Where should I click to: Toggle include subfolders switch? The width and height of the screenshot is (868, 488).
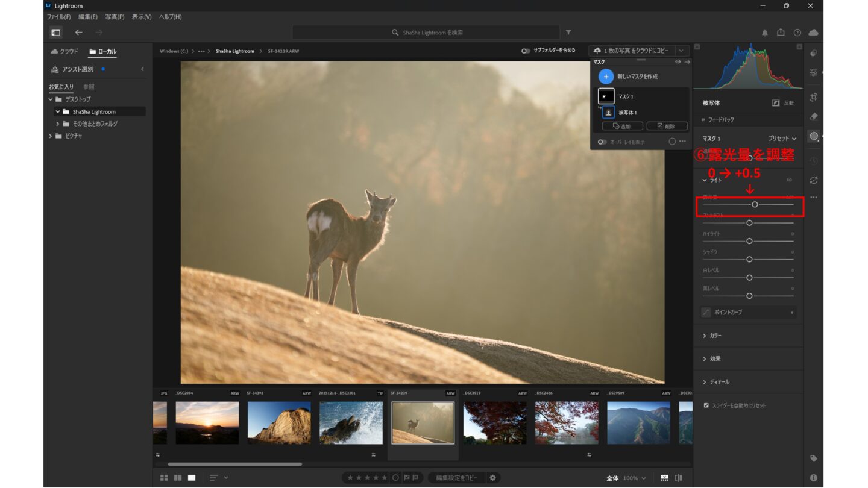(x=526, y=51)
